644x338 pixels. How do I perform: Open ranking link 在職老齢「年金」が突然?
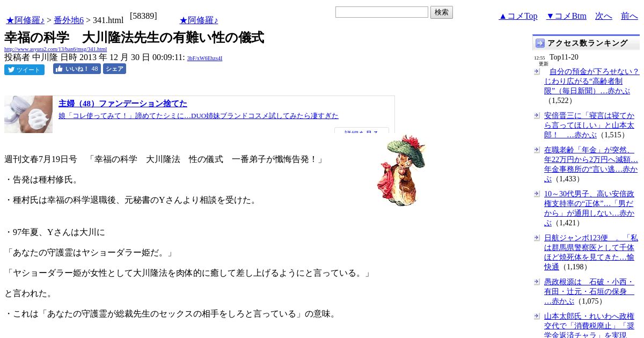591,164
